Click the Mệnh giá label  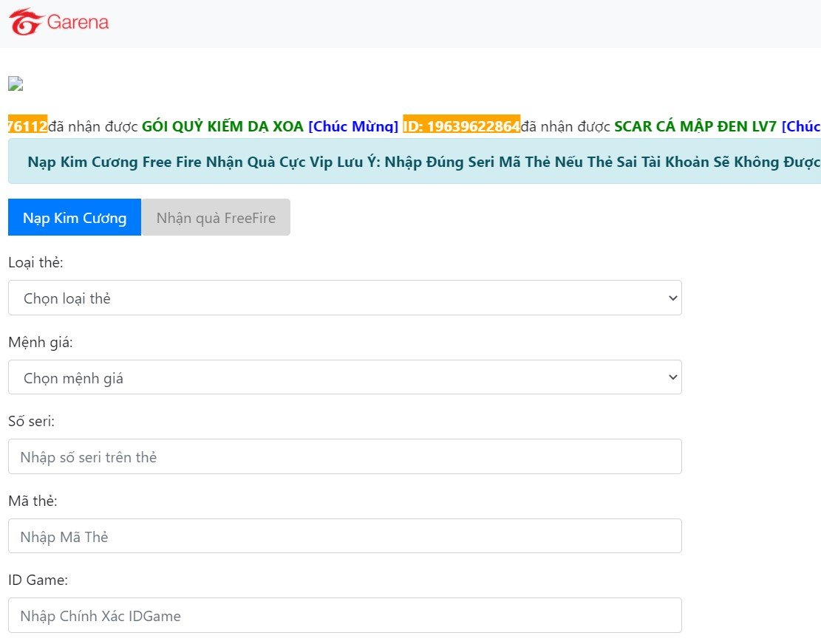click(x=41, y=343)
